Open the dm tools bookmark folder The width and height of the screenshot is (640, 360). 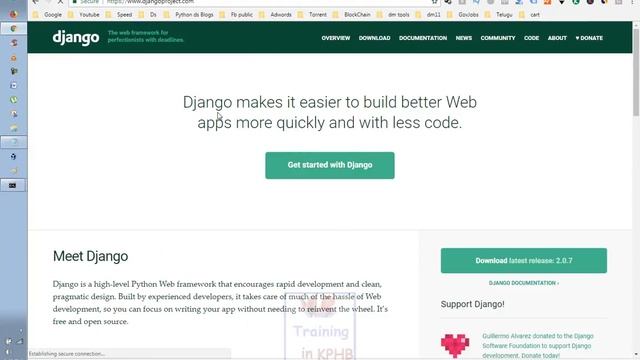click(x=393, y=15)
